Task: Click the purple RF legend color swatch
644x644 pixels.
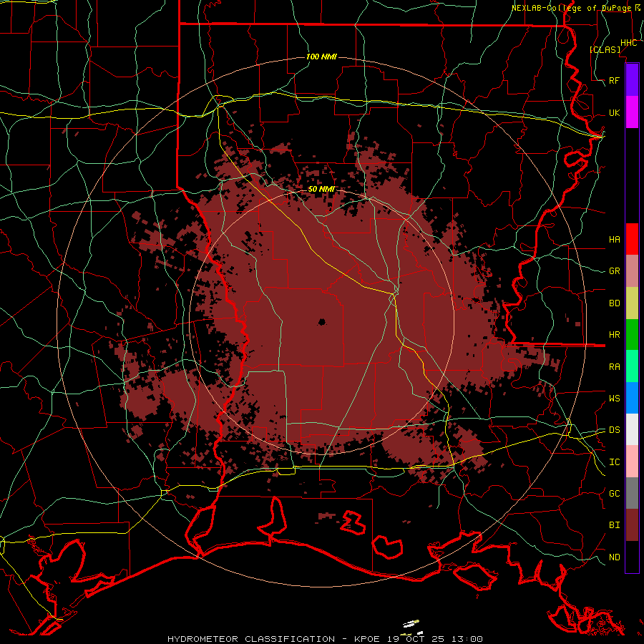Action: pos(632,80)
